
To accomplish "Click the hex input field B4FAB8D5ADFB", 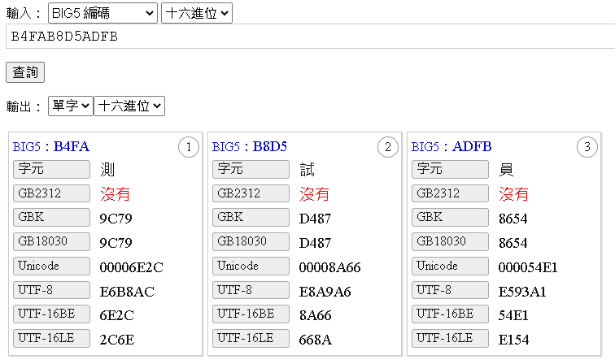I will click(x=310, y=37).
